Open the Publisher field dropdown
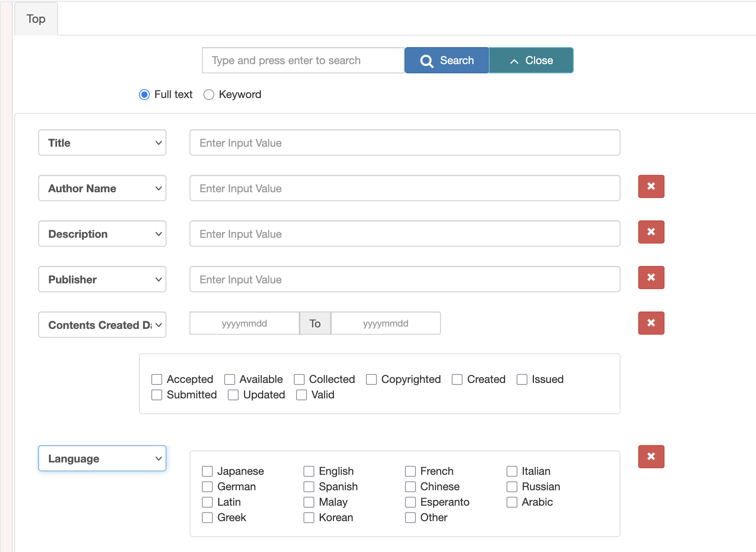The image size is (756, 552). (102, 279)
